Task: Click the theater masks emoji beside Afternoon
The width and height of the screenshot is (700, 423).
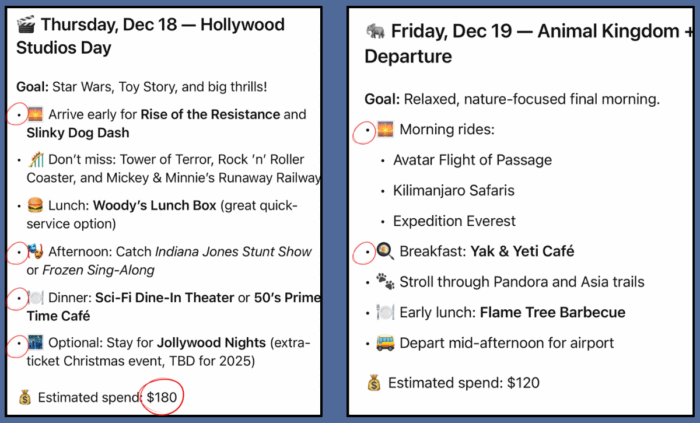Action: point(35,251)
